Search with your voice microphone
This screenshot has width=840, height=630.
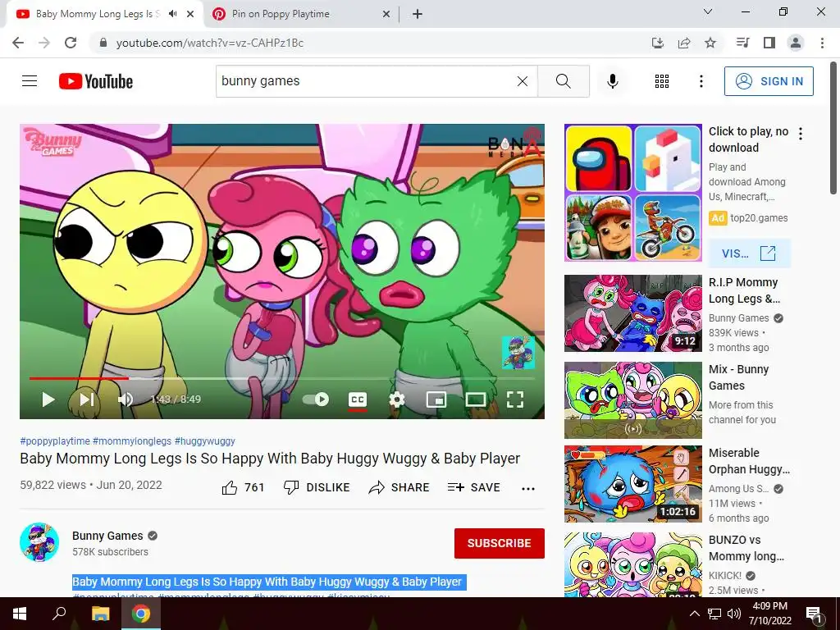[x=612, y=81]
